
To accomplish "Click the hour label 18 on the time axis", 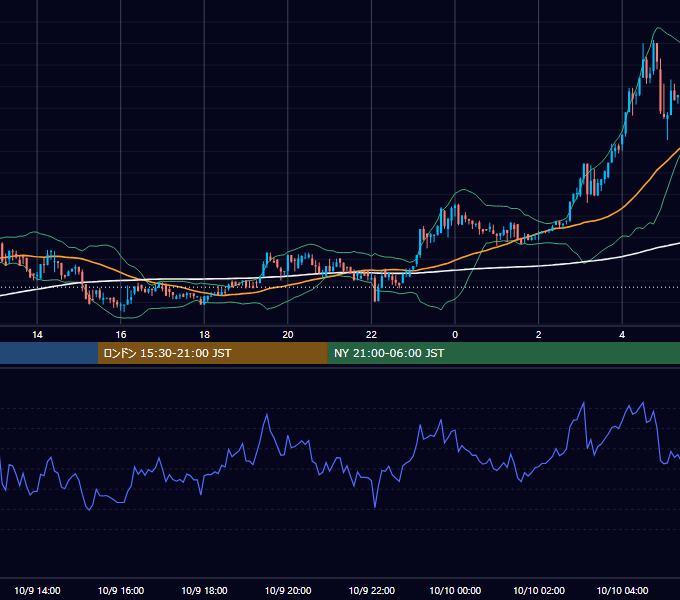I will [x=204, y=335].
